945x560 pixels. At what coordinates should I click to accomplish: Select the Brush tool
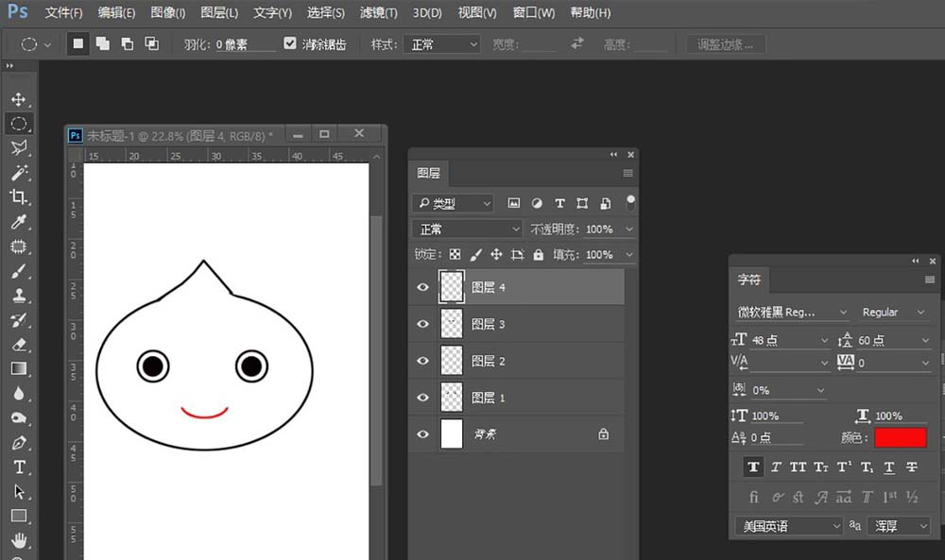click(18, 271)
